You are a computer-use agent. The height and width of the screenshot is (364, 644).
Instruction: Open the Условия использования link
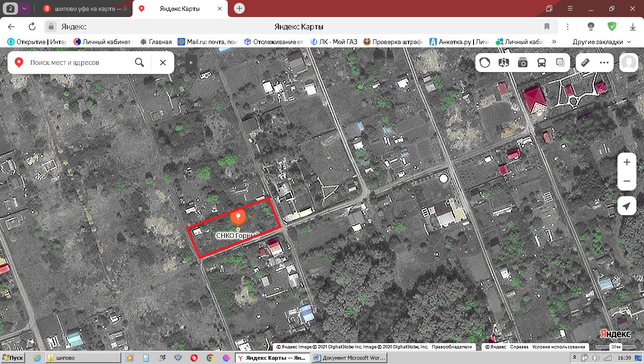click(559, 347)
